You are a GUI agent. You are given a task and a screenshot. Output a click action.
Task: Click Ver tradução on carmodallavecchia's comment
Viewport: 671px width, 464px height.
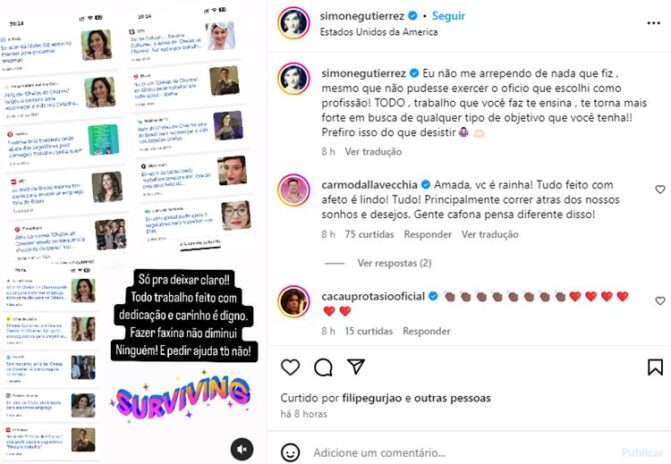pyautogui.click(x=490, y=234)
